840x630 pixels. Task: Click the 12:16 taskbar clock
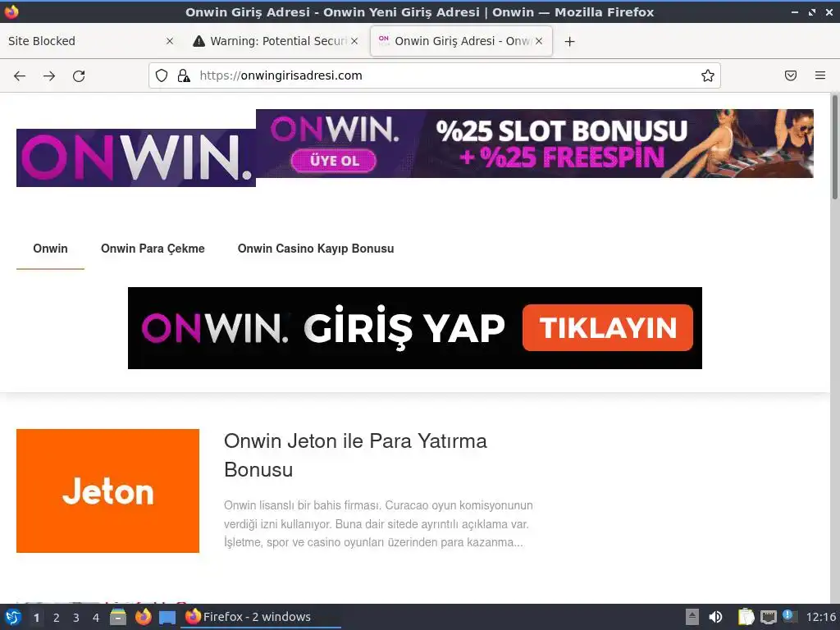[820, 617]
